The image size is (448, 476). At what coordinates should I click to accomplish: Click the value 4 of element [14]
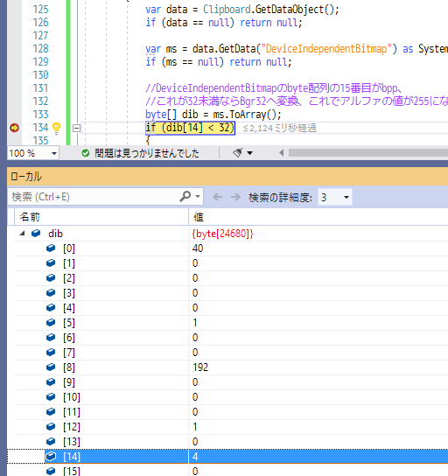pos(195,457)
